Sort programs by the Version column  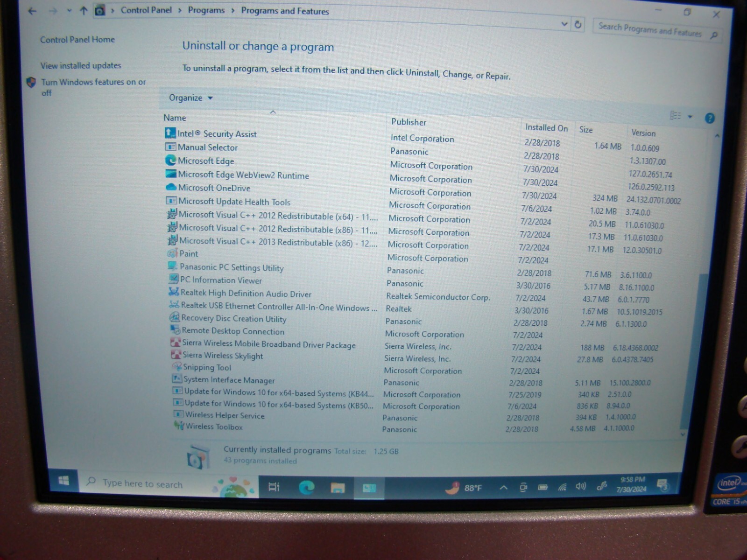pyautogui.click(x=643, y=133)
